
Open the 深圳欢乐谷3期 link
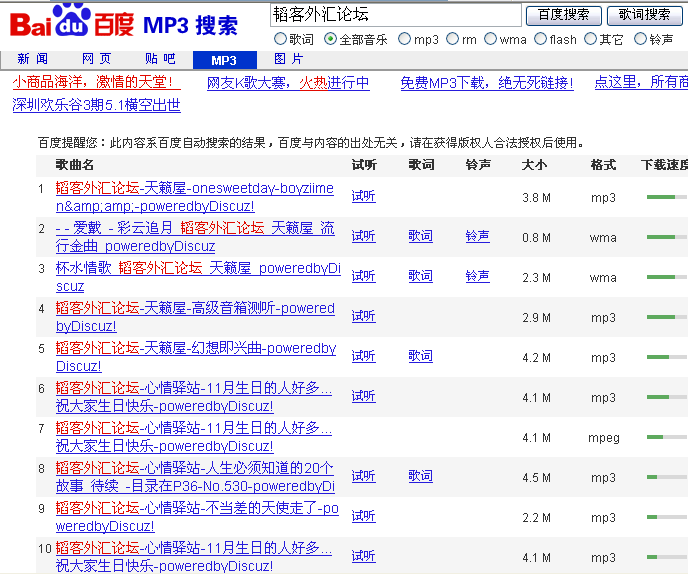pyautogui.click(x=97, y=105)
